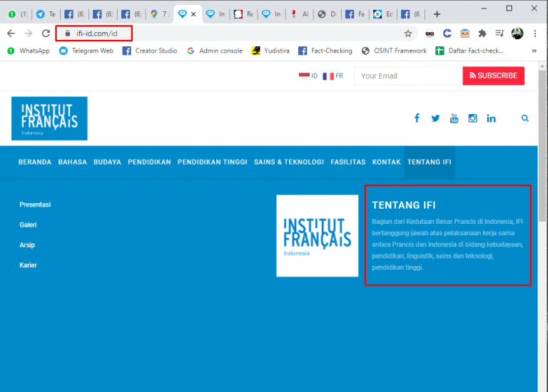Click the Your Email input field
The image size is (548, 392).
pyautogui.click(x=408, y=76)
